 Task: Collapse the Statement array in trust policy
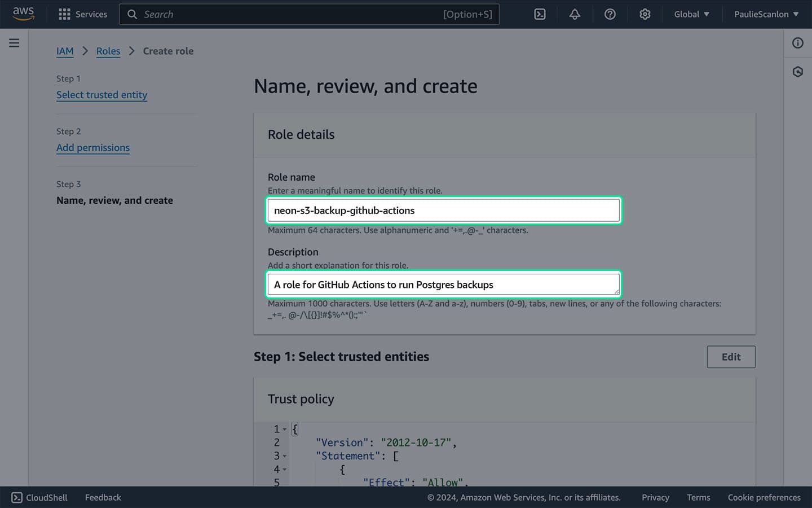coord(284,456)
